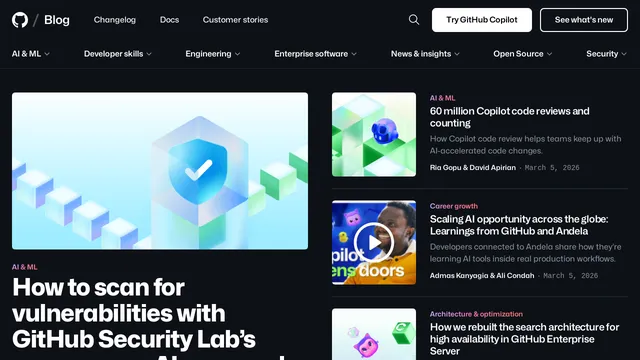
Task: Click AI & ML tag above featured headline
Action: tap(24, 267)
